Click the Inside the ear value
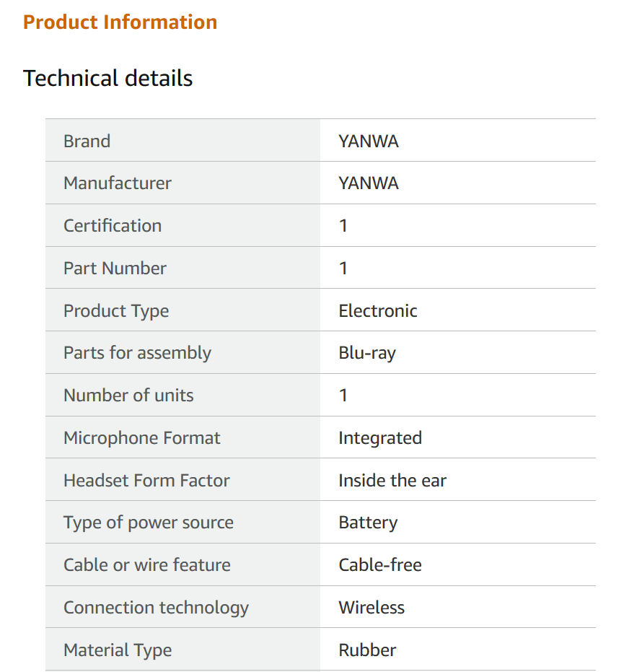642x672 pixels. (392, 480)
